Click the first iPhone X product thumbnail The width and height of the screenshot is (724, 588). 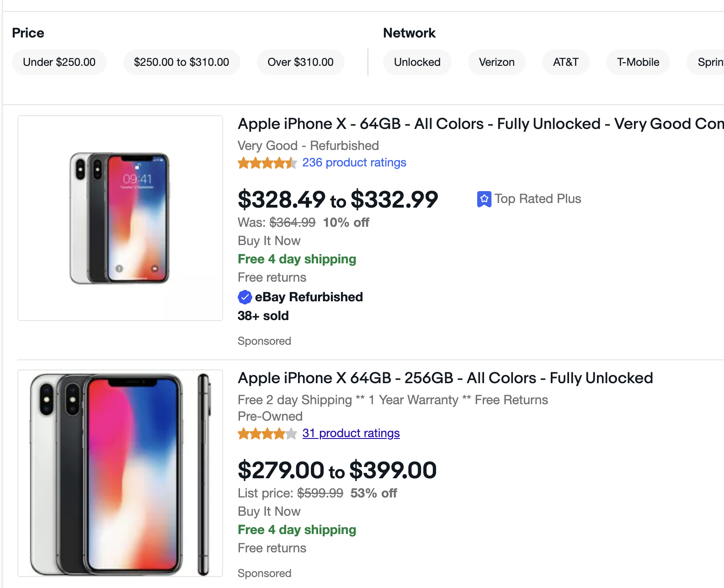tap(120, 218)
